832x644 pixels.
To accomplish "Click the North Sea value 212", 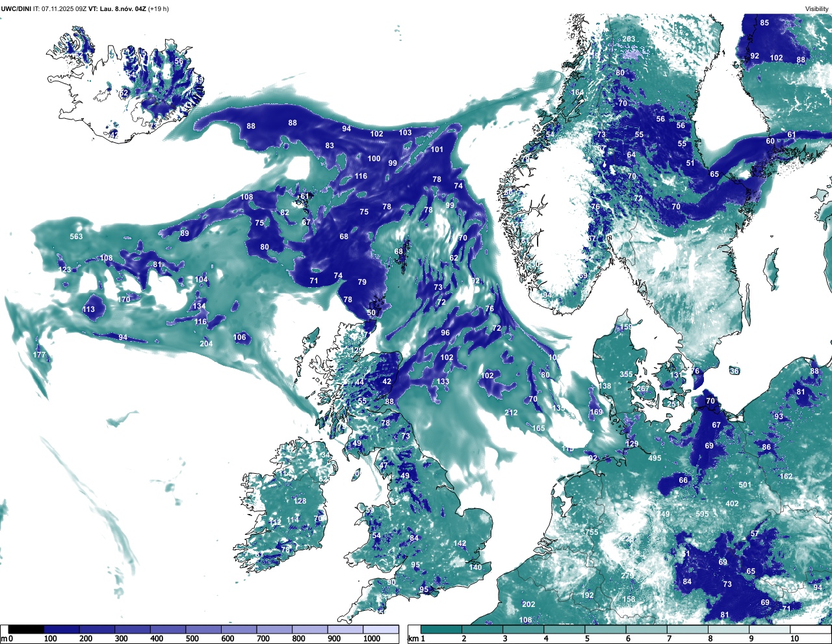I will [511, 413].
